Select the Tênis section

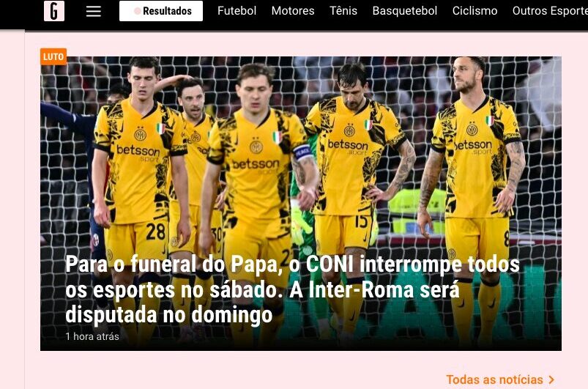pos(343,11)
